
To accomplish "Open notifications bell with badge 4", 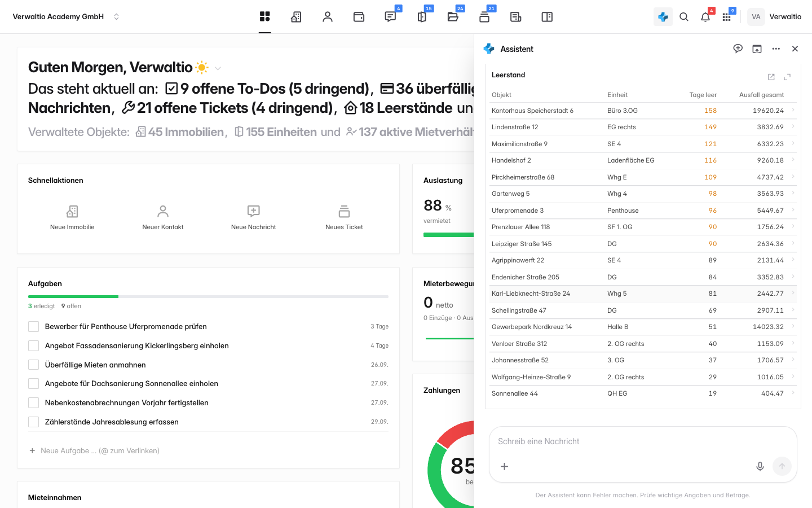I will [x=705, y=16].
